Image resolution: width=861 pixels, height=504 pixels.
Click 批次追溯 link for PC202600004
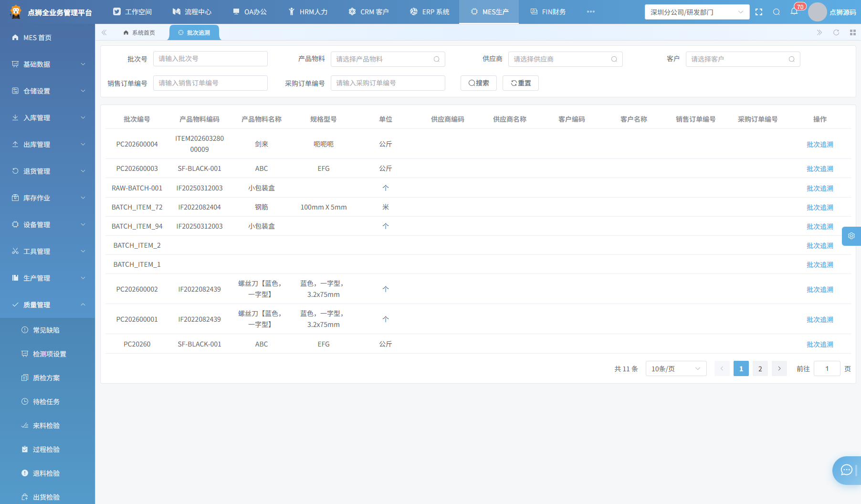click(x=819, y=144)
